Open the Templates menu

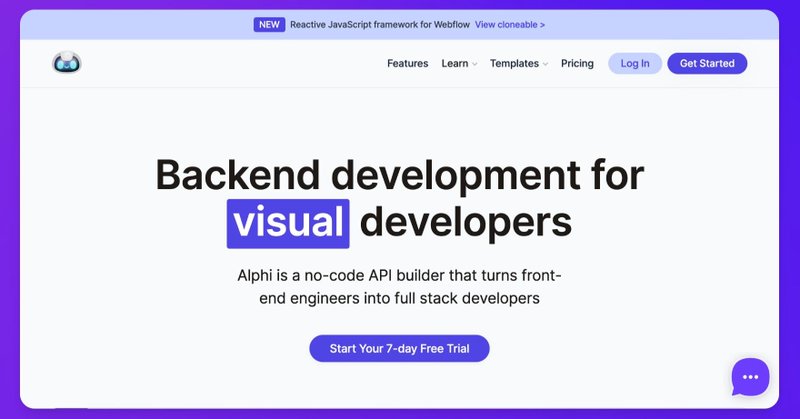coord(514,63)
